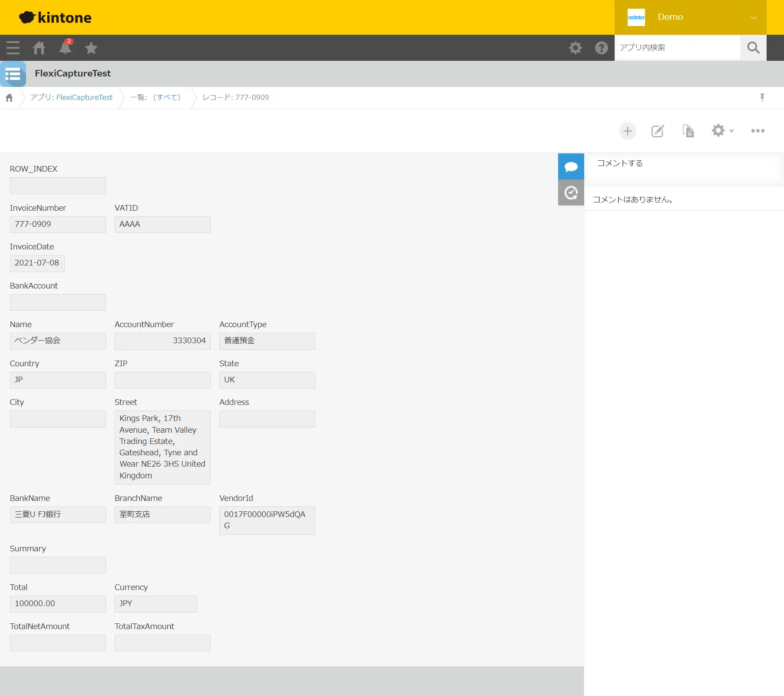Screen dimensions: 784x696
Task: Add a new record with plus icon
Action: [x=628, y=131]
